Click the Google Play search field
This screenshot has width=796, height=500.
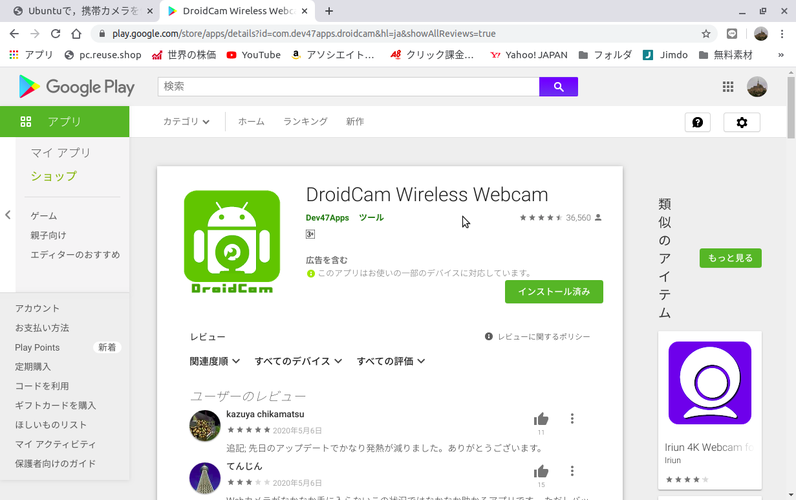348,87
